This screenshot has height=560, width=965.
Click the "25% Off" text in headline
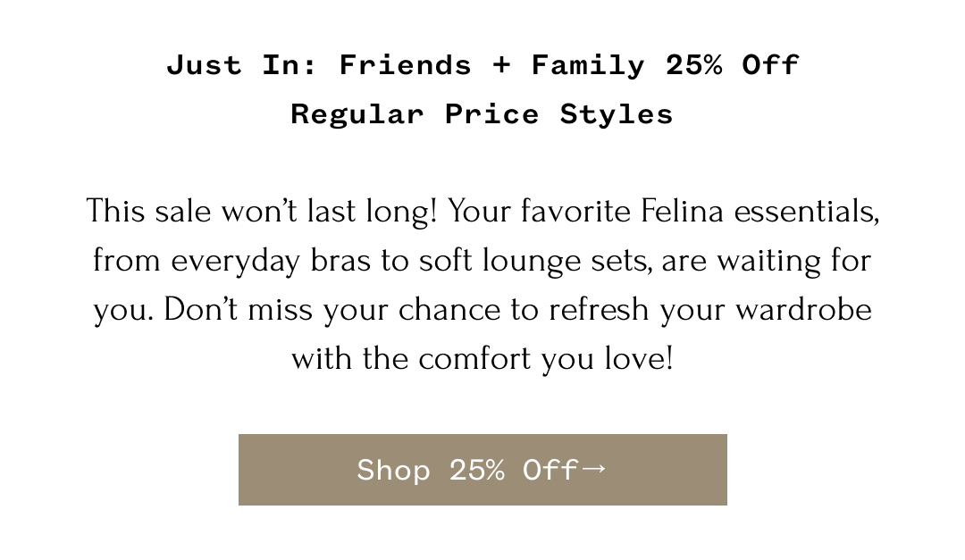732,65
